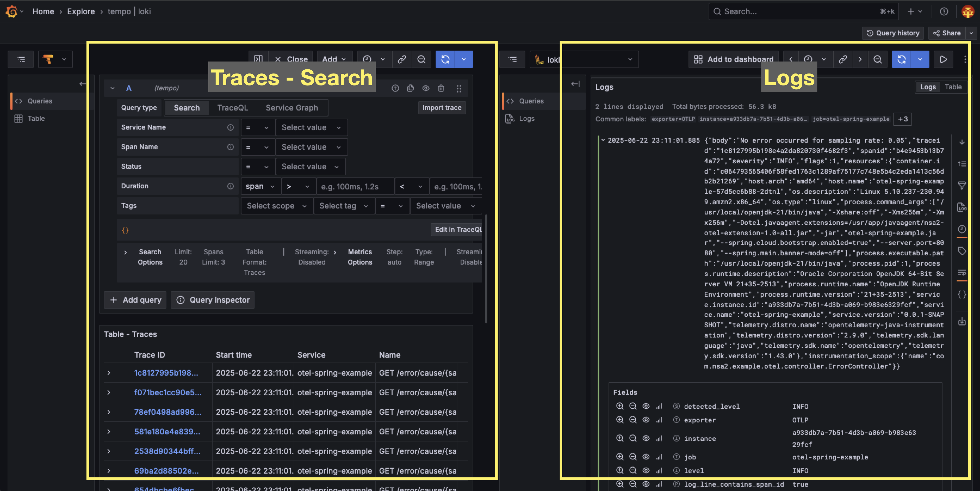Open Query history
Image resolution: width=980 pixels, height=491 pixels.
(x=893, y=33)
